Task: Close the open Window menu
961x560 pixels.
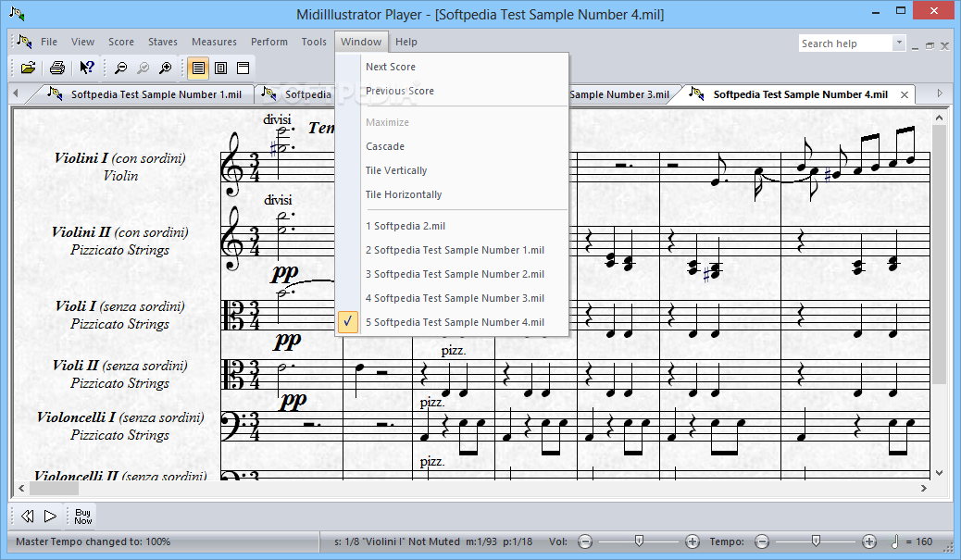Action: (x=361, y=42)
